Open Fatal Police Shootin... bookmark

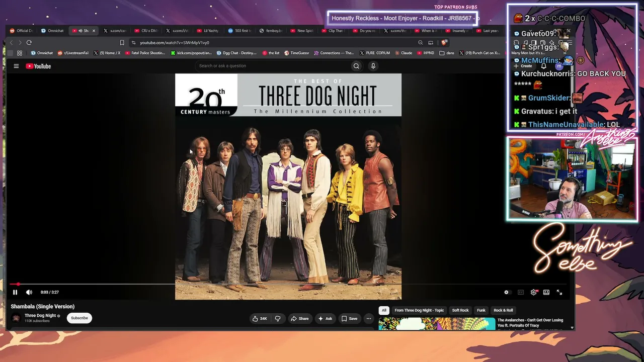pos(145,53)
